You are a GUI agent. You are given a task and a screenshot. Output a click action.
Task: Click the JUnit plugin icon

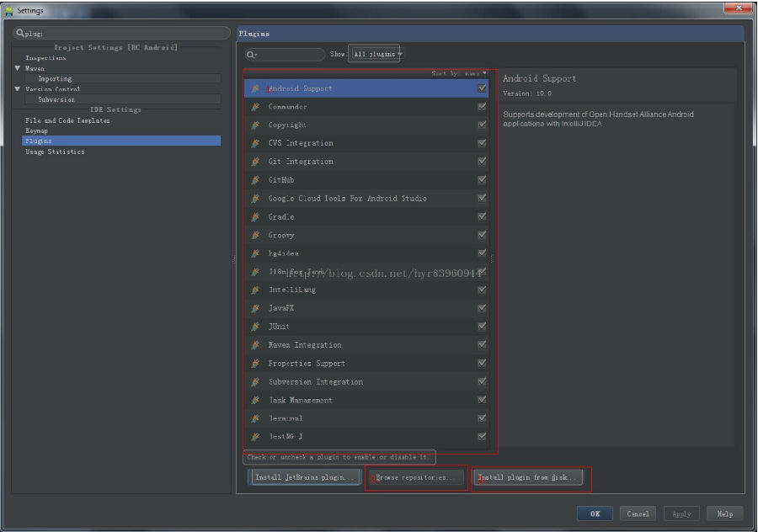(255, 327)
